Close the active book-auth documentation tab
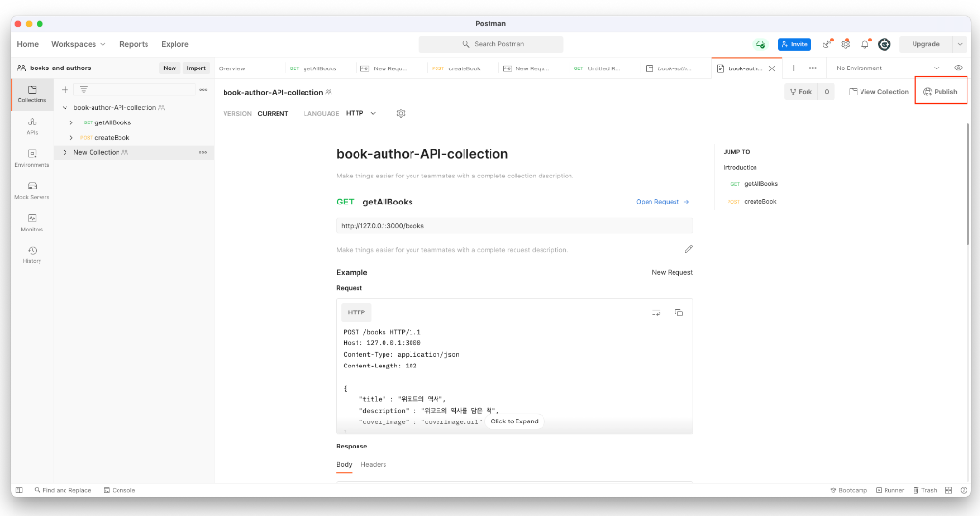Screen dimensions: 980x516 (x=772, y=68)
